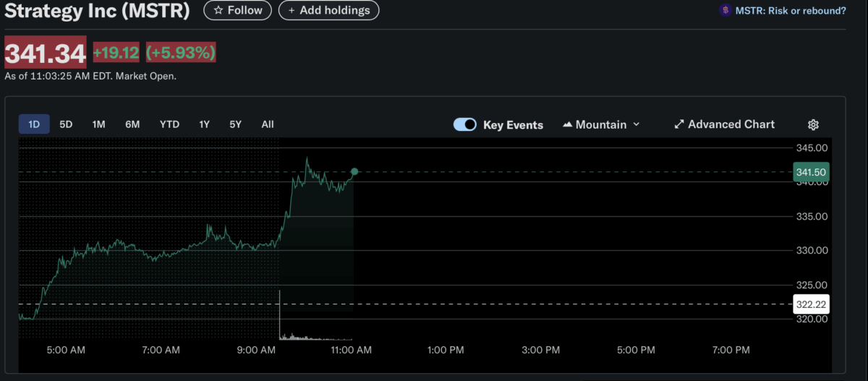Click the star icon in Follow button

[x=218, y=10]
